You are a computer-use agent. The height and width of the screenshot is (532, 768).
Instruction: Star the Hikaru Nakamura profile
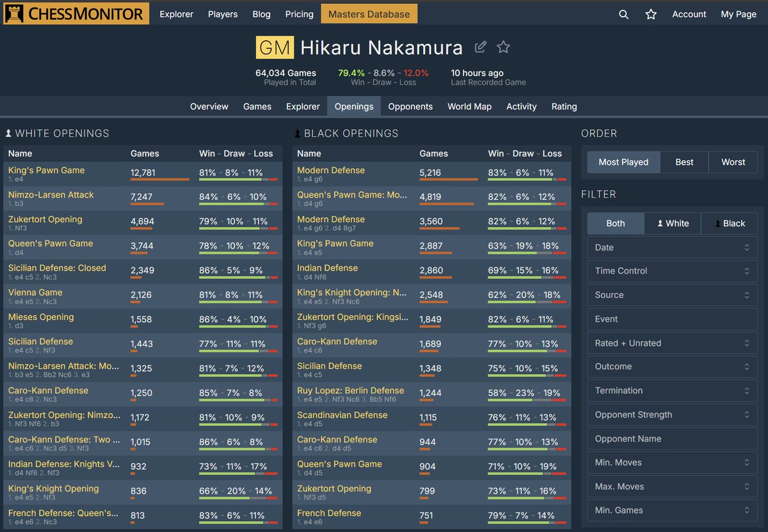click(503, 47)
